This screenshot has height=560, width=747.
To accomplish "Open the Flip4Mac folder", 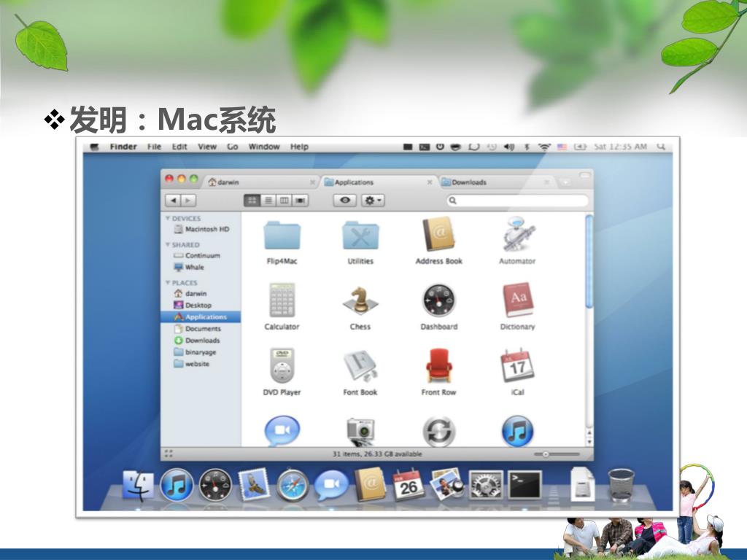I will point(282,236).
